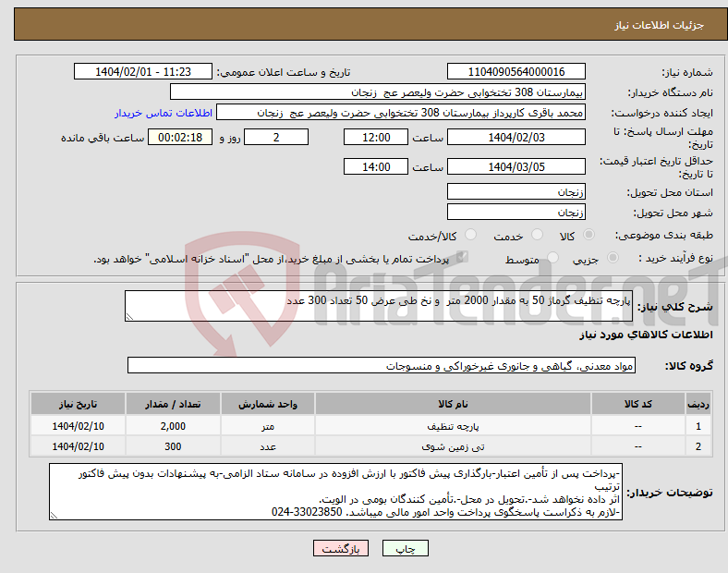Click the ردیف column header

698,404
